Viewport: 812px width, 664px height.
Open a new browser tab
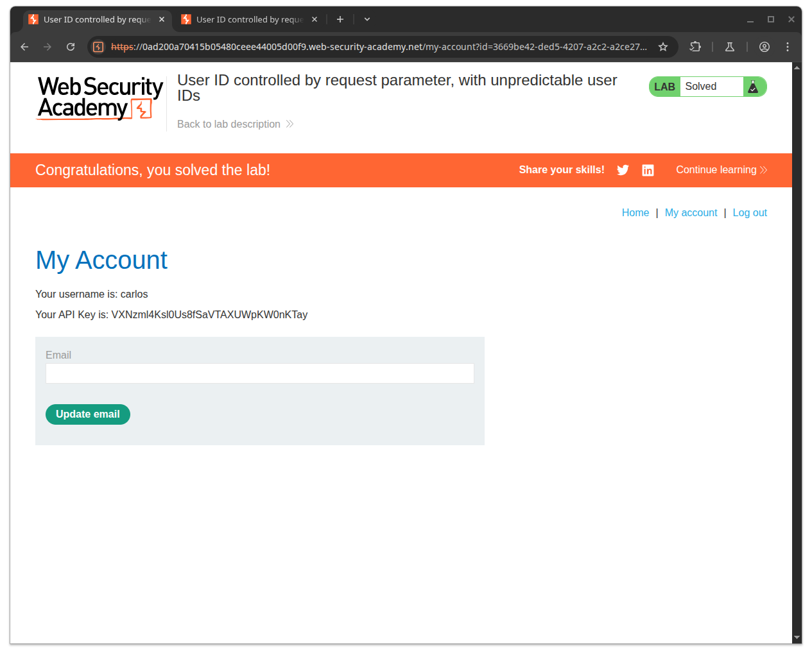(x=340, y=19)
